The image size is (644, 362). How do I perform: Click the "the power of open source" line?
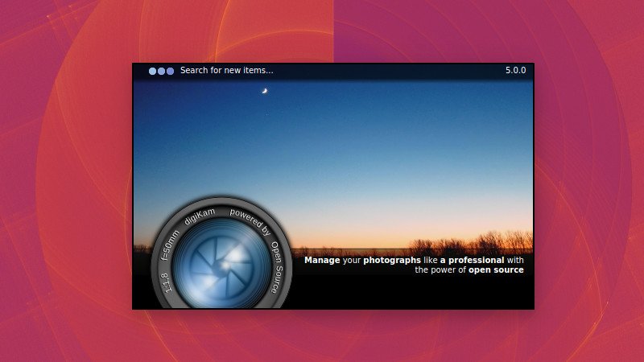point(469,270)
